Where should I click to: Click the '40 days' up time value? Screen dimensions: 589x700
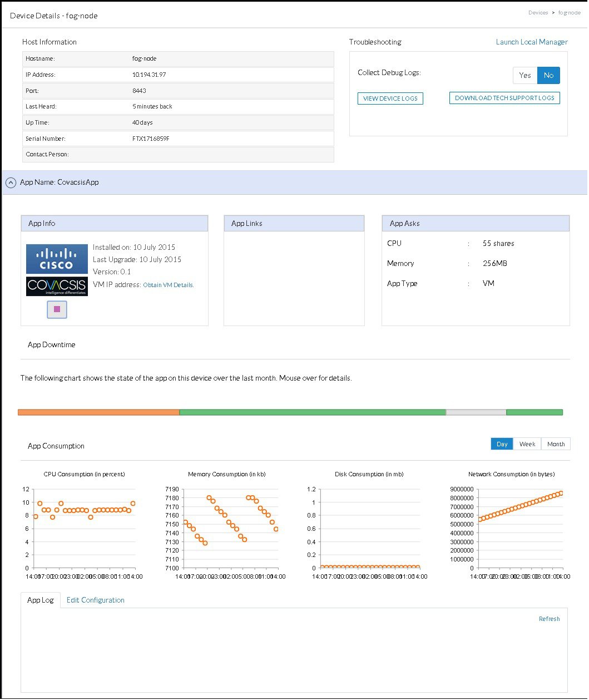click(x=142, y=122)
